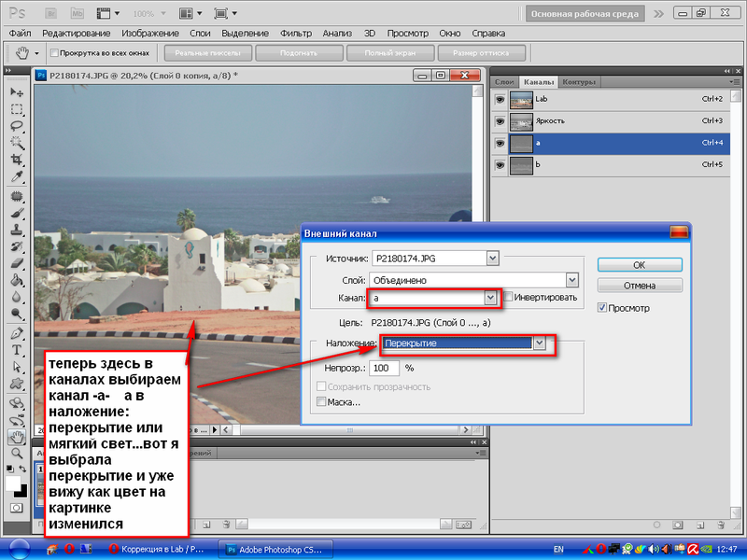Swap foreground and background colors

pos(22,469)
